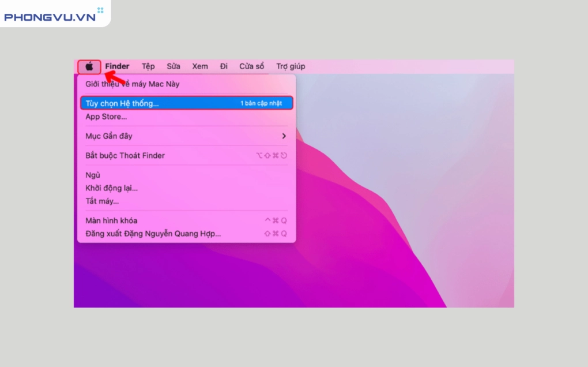Screen dimensions: 588x367
Task: Select Khởi động lại… to restart
Action: 112,188
